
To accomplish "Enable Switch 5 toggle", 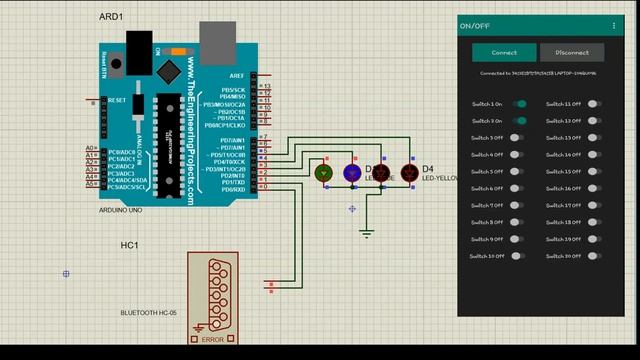I will (x=517, y=172).
